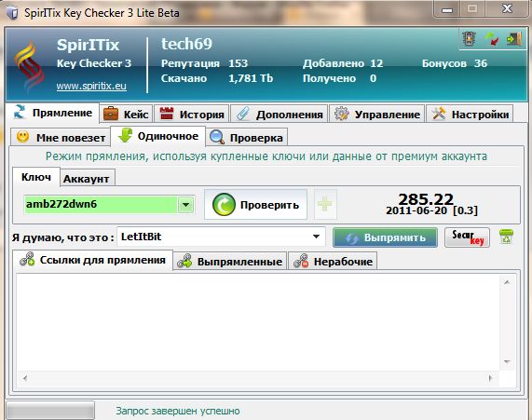Click the username tech69
The height and width of the screenshot is (420, 532).
pyautogui.click(x=186, y=44)
